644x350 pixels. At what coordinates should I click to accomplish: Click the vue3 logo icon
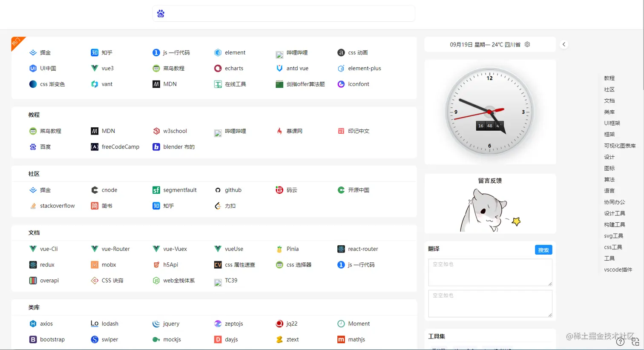point(95,68)
